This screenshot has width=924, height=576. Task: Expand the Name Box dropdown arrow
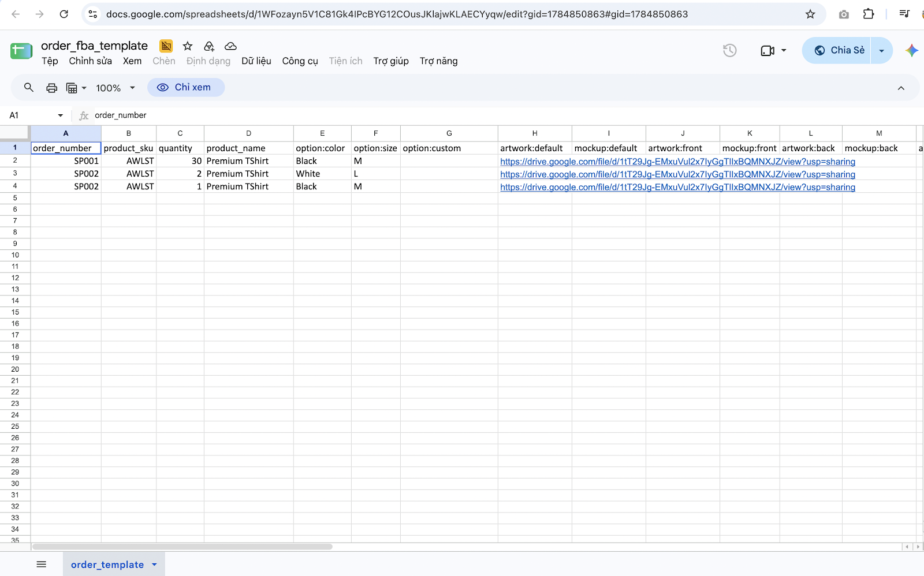coord(60,115)
